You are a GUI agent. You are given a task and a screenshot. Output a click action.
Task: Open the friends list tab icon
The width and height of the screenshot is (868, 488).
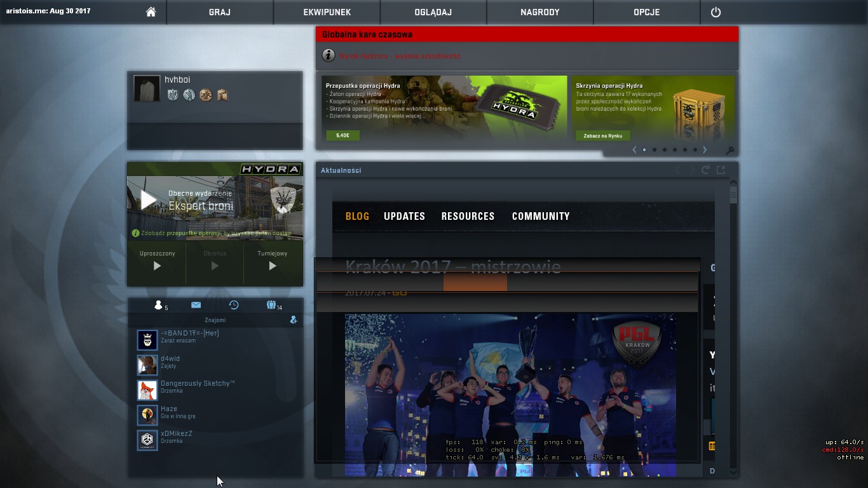pyautogui.click(x=159, y=305)
